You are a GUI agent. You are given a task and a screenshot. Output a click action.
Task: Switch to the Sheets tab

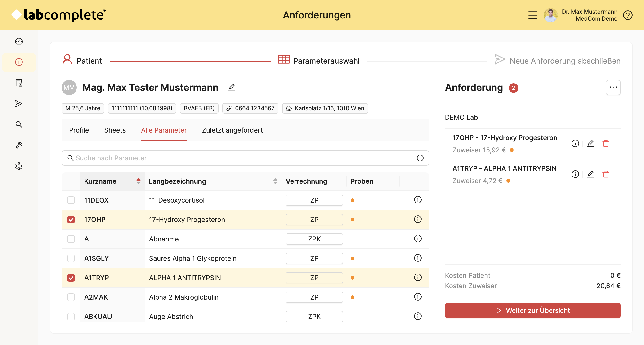coord(115,130)
